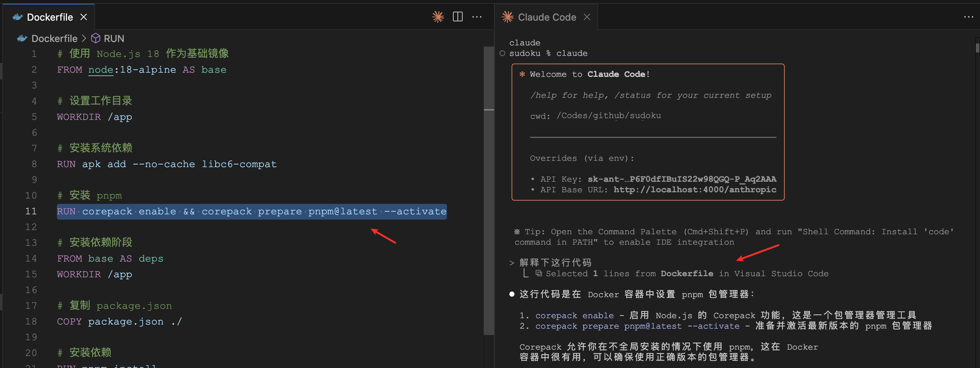This screenshot has height=368, width=980.
Task: Click the comment '# 设置工作目录'
Action: coord(94,101)
